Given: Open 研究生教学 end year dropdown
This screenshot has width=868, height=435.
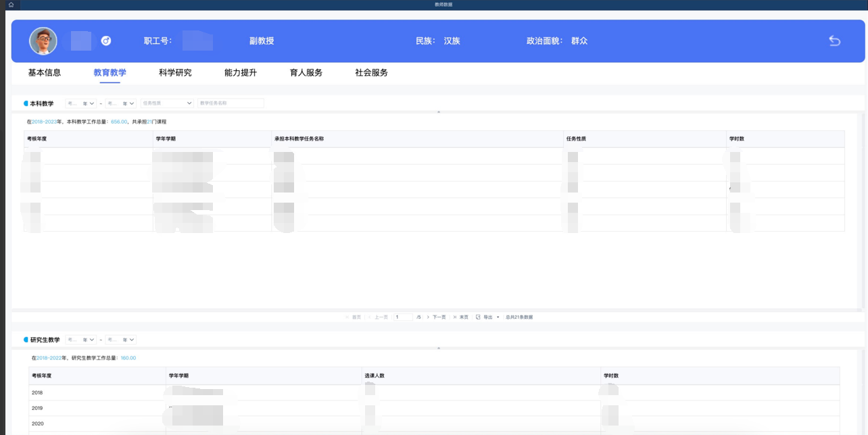Looking at the screenshot, I should pos(121,340).
